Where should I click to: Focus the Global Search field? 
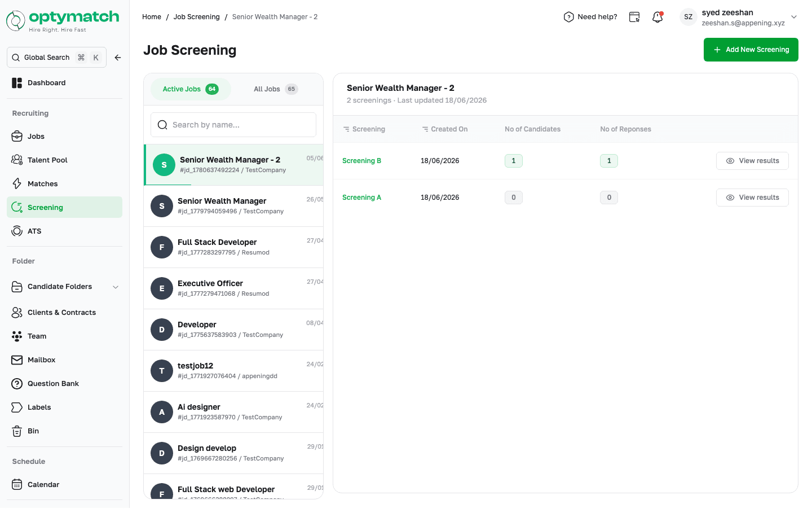coord(56,58)
